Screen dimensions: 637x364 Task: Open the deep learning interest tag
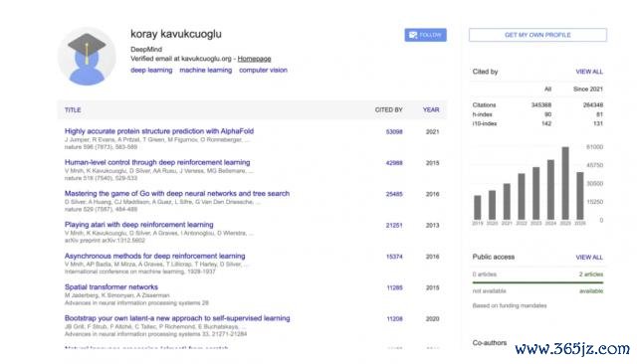[151, 71]
